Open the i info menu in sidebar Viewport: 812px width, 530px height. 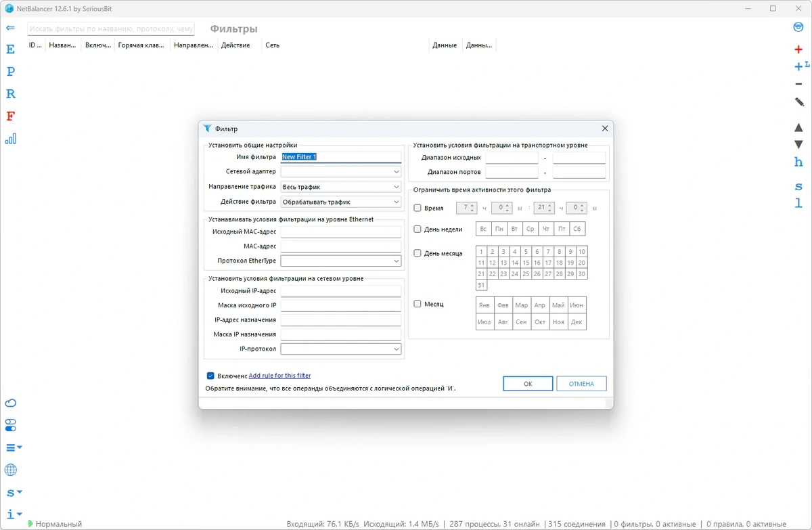tap(14, 514)
